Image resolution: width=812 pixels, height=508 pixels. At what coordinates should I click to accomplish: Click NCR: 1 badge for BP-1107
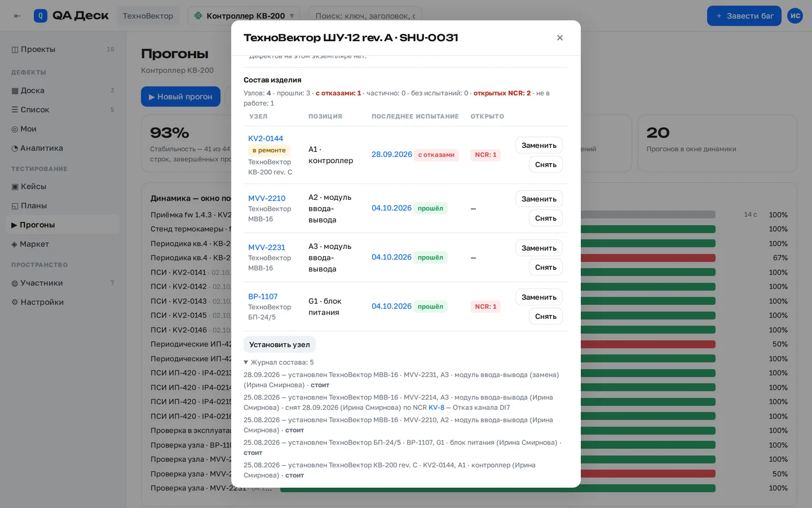pos(486,306)
